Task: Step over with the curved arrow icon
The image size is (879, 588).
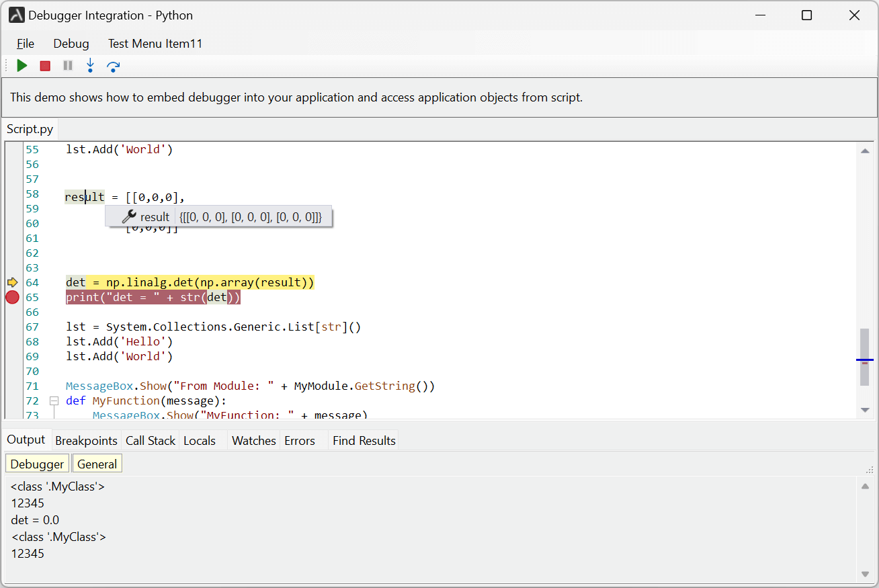Action: [114, 66]
